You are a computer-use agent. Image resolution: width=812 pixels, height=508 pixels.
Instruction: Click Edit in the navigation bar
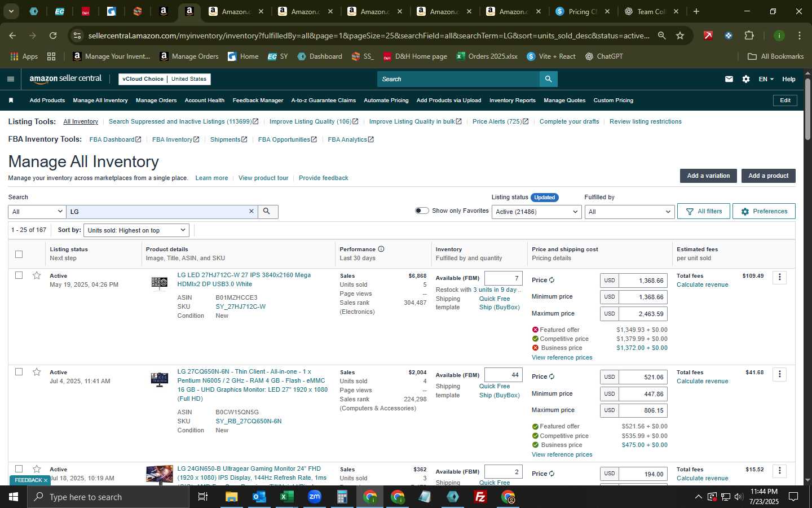click(x=785, y=100)
